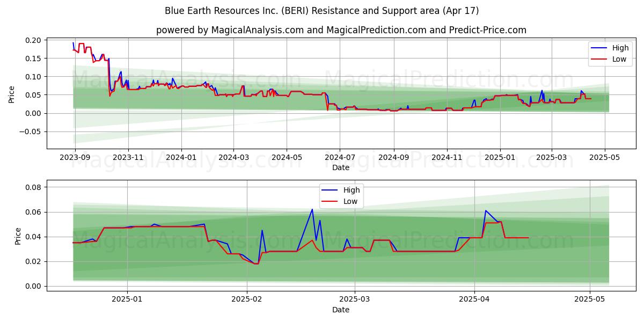Click the 'Price' y-axis label of bottom chart
Image resolution: width=644 pixels, height=322 pixels.
[x=18, y=236]
